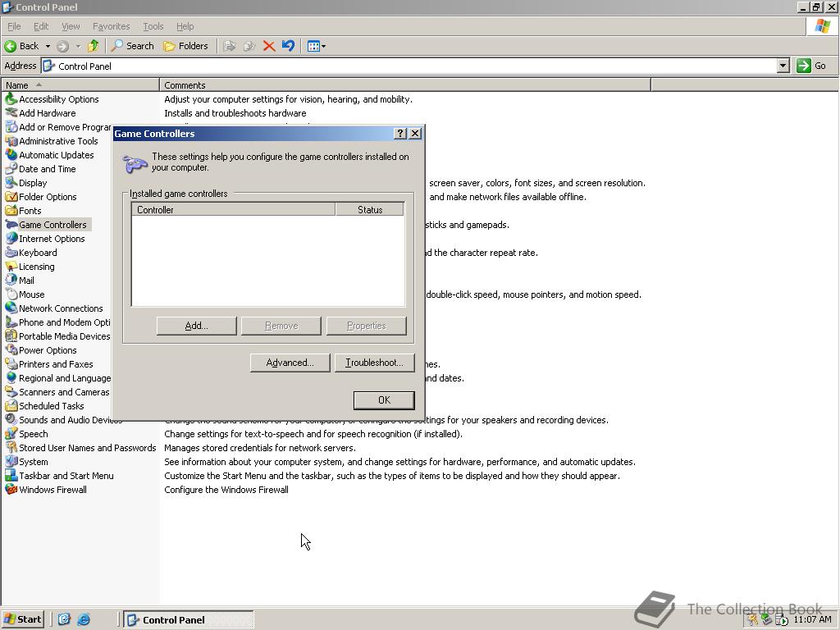Click the Status column header

pos(370,209)
